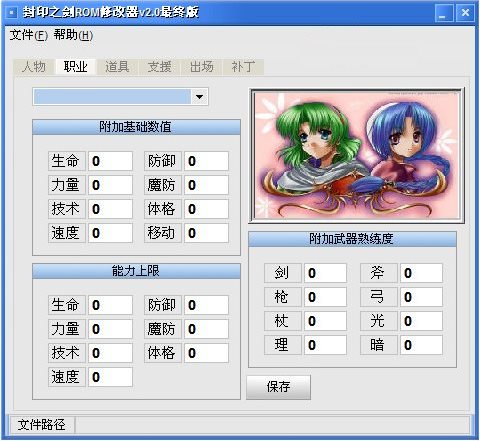Click the window system icon in title bar

point(12,13)
